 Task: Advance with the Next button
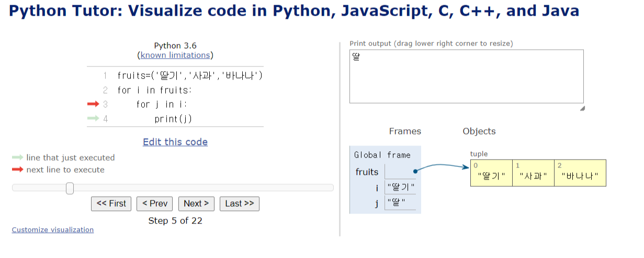click(196, 204)
